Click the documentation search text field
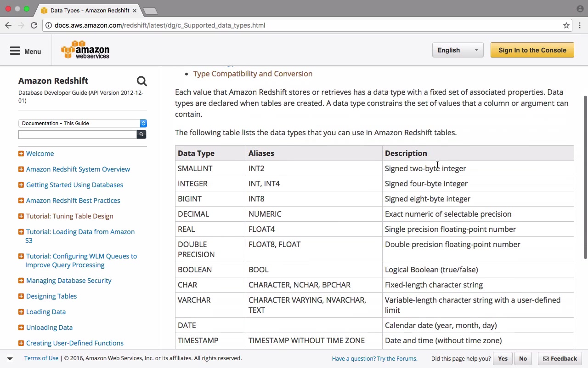 (77, 134)
